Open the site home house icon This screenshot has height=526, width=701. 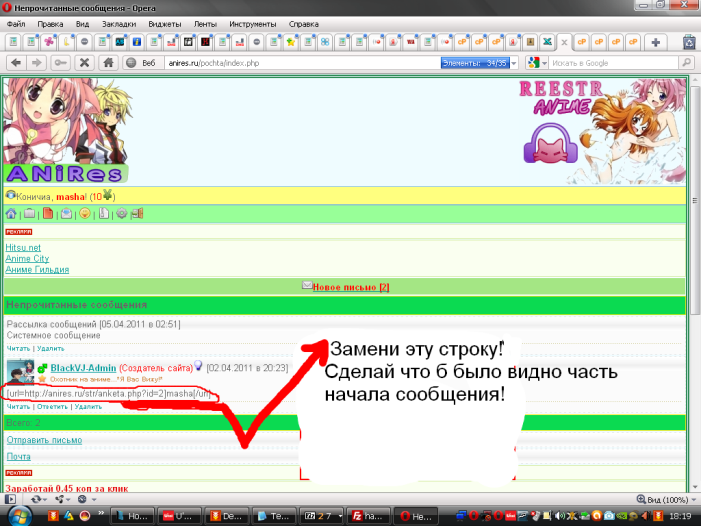tap(11, 214)
